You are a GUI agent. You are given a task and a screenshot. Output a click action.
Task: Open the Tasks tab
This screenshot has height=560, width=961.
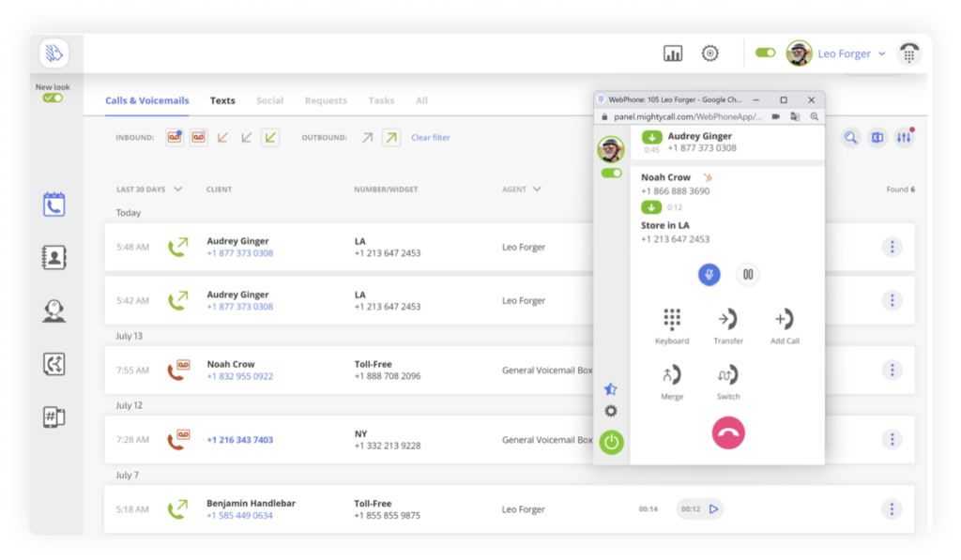tap(381, 100)
